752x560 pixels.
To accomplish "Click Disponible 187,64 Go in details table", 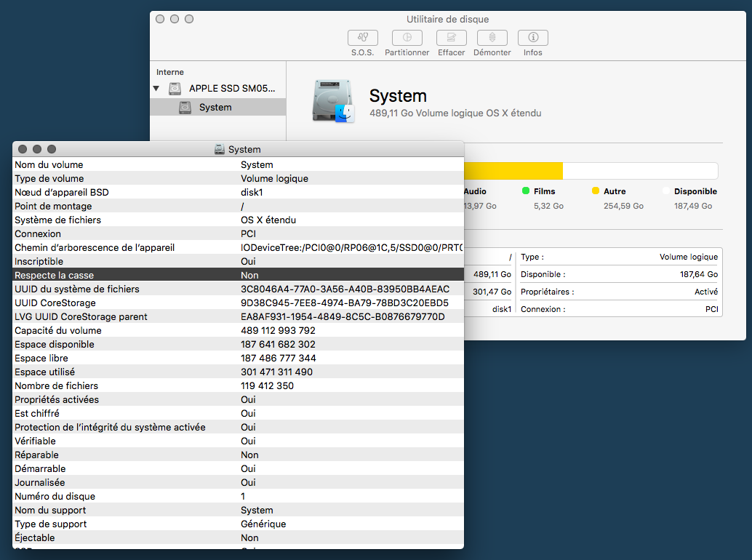I will point(619,274).
